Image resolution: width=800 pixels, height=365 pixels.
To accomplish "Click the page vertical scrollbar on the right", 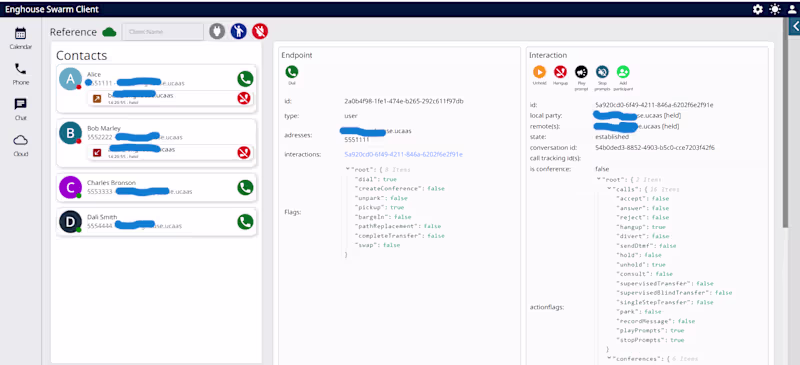I will (786, 123).
